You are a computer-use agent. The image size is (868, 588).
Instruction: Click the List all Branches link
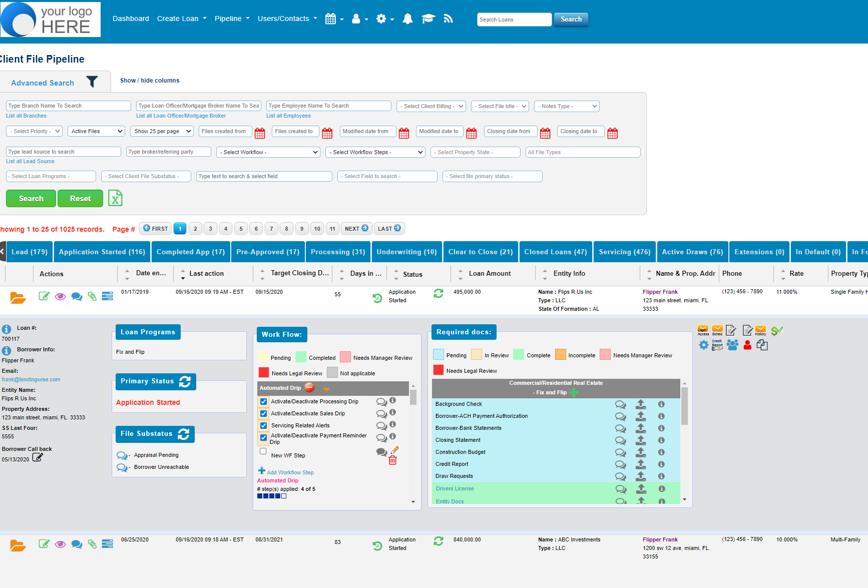coord(26,116)
